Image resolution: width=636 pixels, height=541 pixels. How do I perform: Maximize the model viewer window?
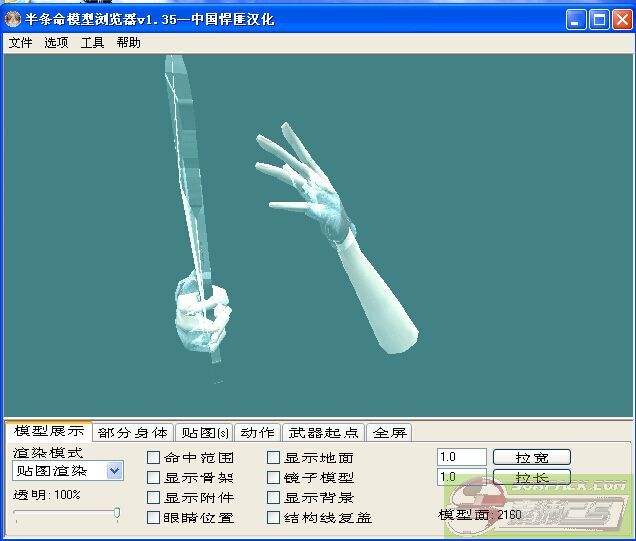(x=599, y=19)
